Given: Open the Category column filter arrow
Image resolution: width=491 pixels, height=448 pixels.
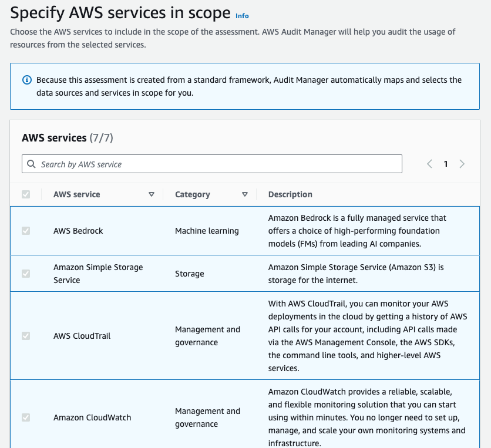Looking at the screenshot, I should coord(245,194).
